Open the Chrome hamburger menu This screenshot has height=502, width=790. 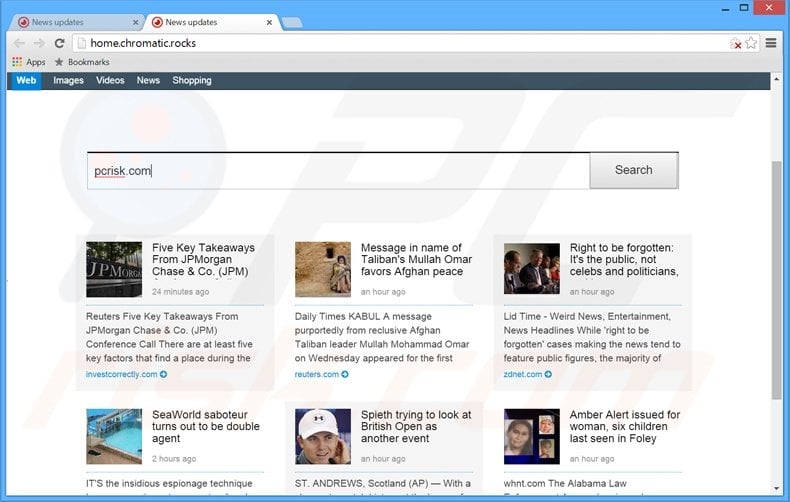[x=771, y=43]
